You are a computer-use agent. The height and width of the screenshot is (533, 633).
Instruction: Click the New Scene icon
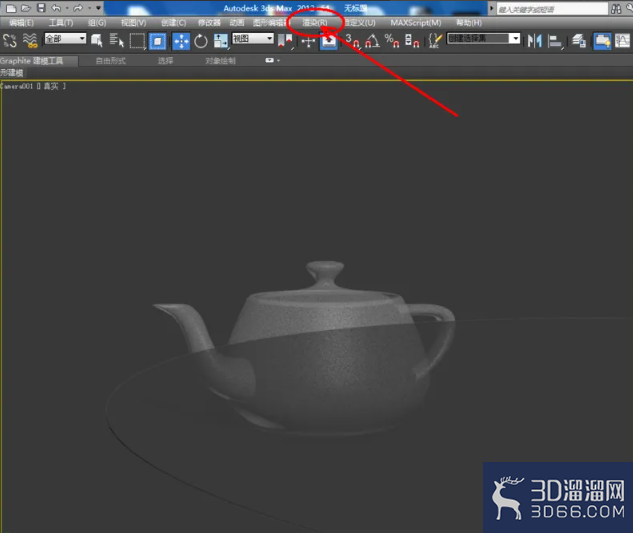[11, 8]
